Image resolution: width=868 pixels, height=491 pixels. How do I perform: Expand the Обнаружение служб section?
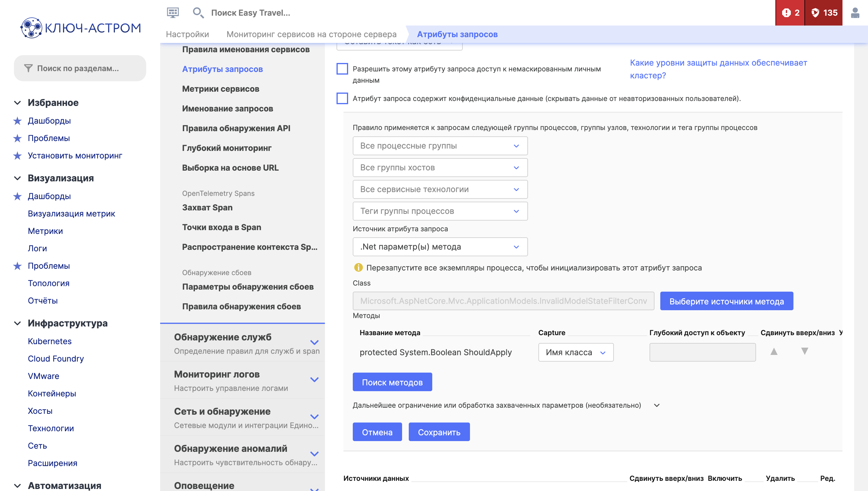[314, 343]
